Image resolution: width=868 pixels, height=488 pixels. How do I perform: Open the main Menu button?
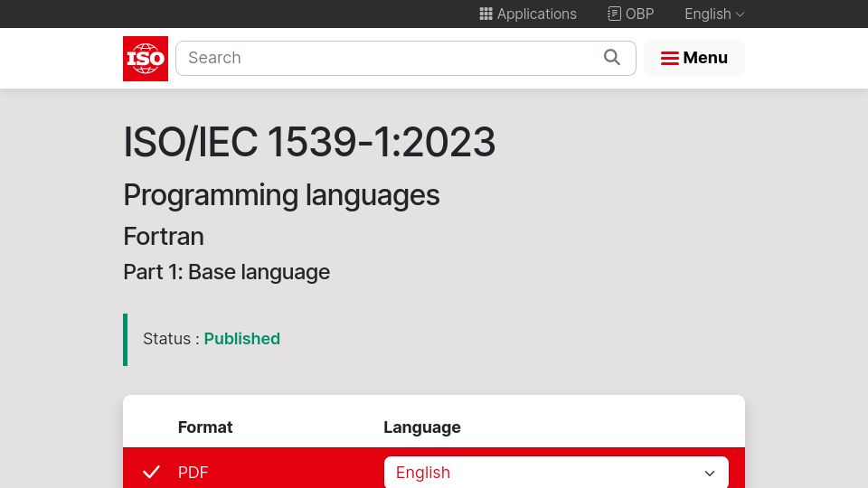click(694, 58)
